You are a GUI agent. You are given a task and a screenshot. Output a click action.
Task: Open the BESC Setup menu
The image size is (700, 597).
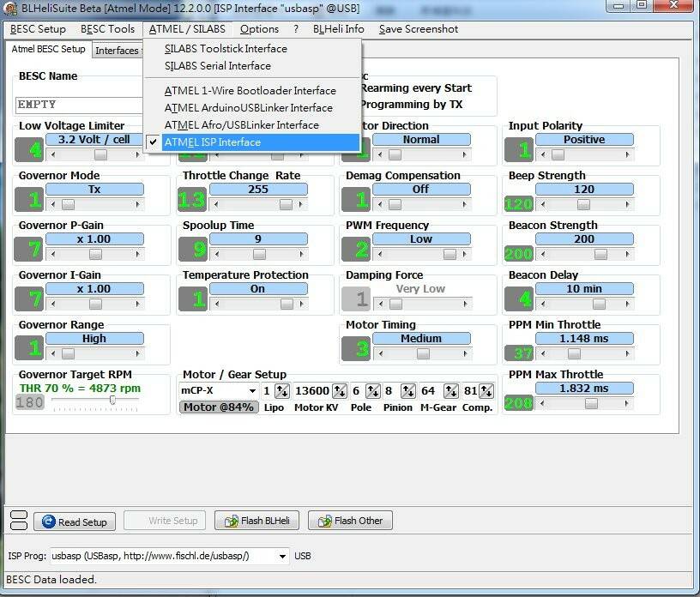pos(38,29)
